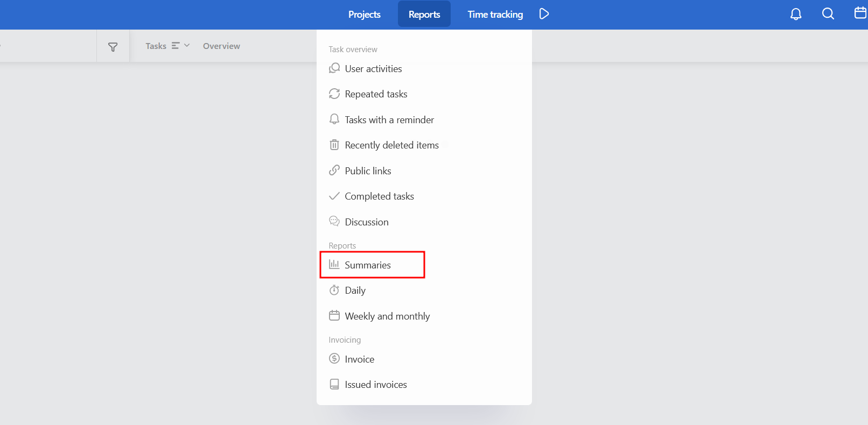868x425 pixels.
Task: Show Completed tasks
Action: pyautogui.click(x=379, y=196)
